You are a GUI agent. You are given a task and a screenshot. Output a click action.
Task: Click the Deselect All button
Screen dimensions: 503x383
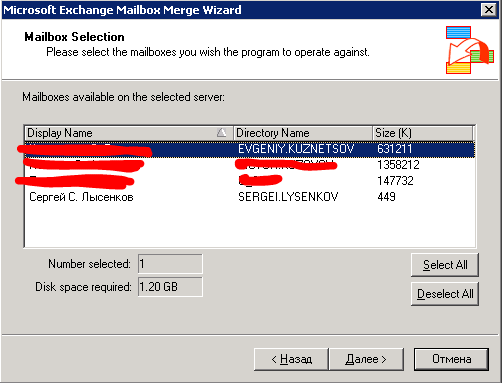(445, 294)
